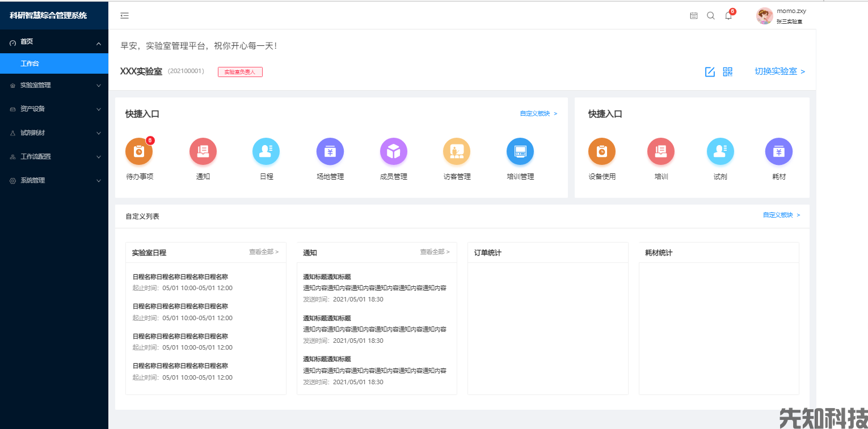The image size is (868, 429).
Task: Click the 订单统计 card title
Action: click(488, 253)
